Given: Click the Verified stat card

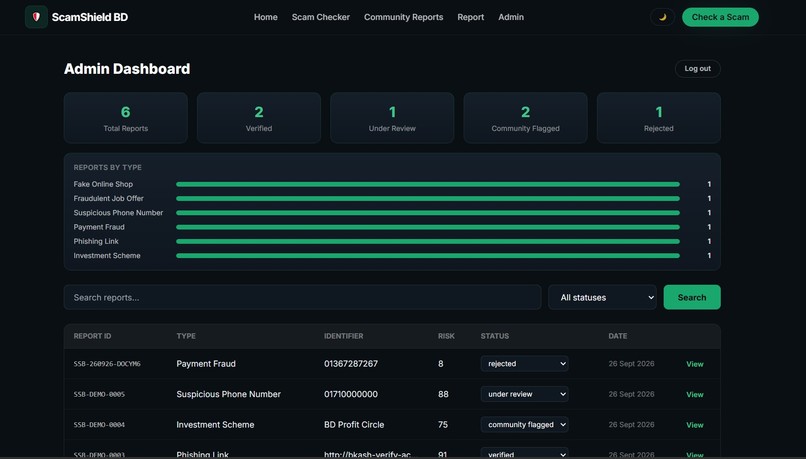Looking at the screenshot, I should 259,118.
